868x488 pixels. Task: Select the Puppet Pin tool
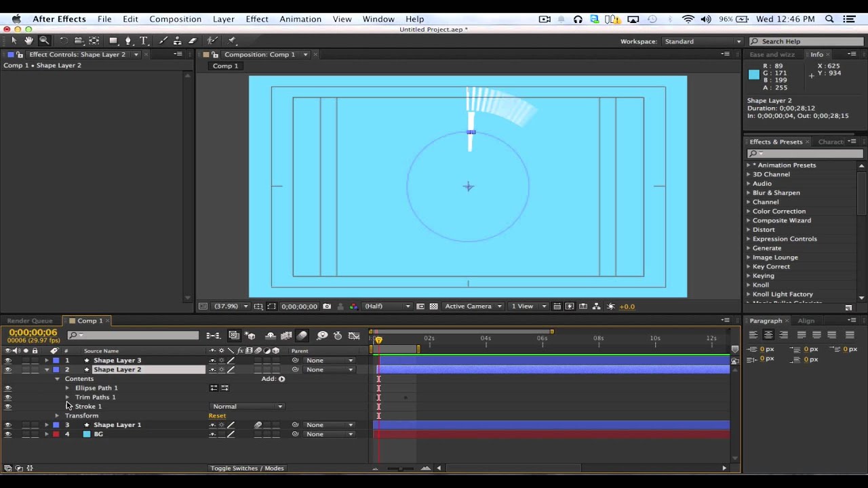[232, 41]
